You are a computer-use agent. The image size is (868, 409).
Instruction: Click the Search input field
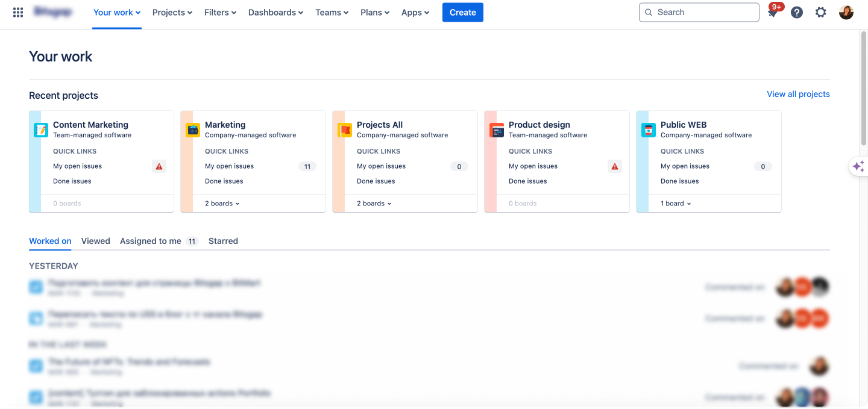pos(699,12)
